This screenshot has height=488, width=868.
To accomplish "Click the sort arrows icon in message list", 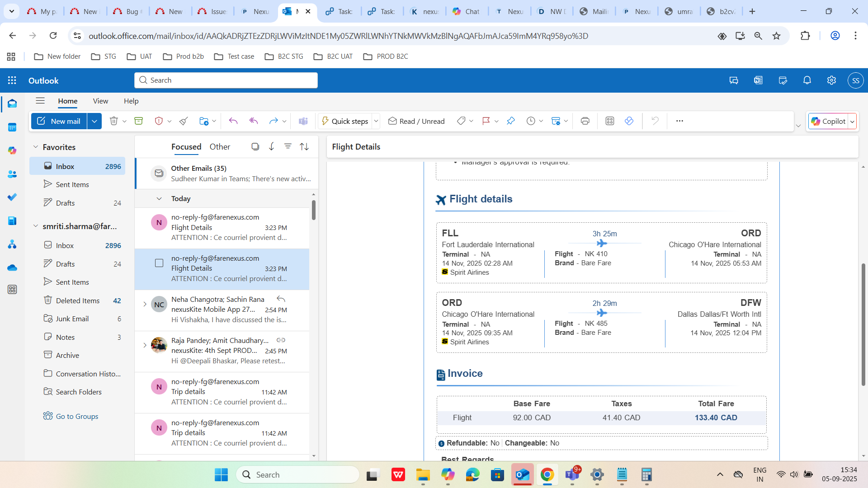I will point(305,146).
